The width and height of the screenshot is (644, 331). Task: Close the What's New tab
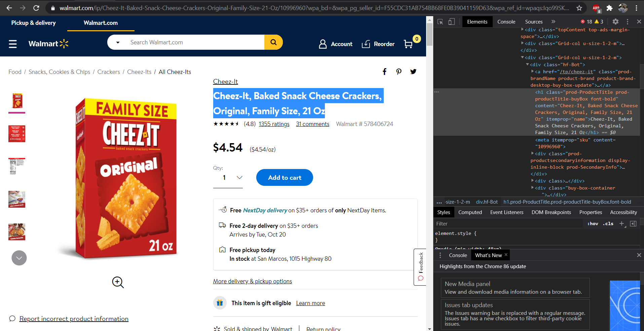(506, 255)
